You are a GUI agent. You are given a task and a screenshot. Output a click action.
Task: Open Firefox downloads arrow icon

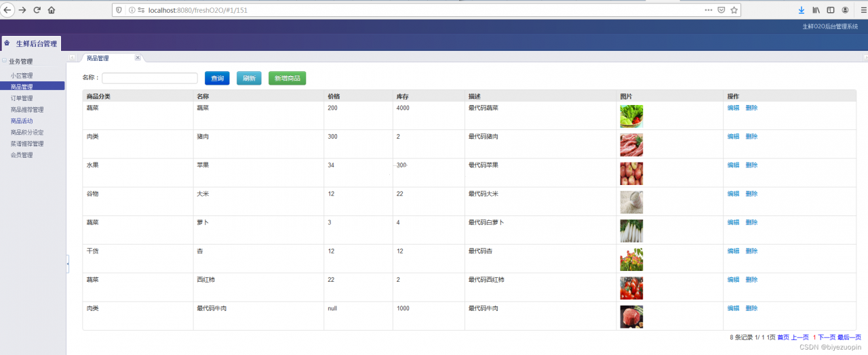pyautogui.click(x=802, y=10)
